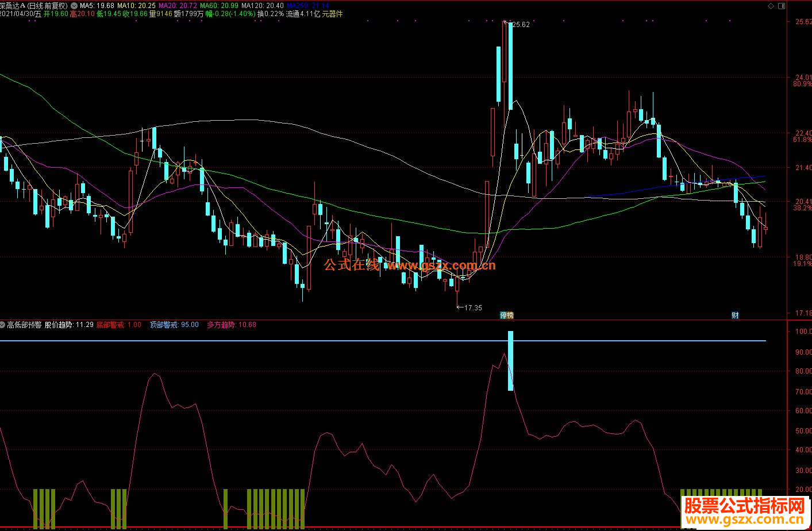Click the 顶部警戒: 95.00 label

pyautogui.click(x=174, y=325)
